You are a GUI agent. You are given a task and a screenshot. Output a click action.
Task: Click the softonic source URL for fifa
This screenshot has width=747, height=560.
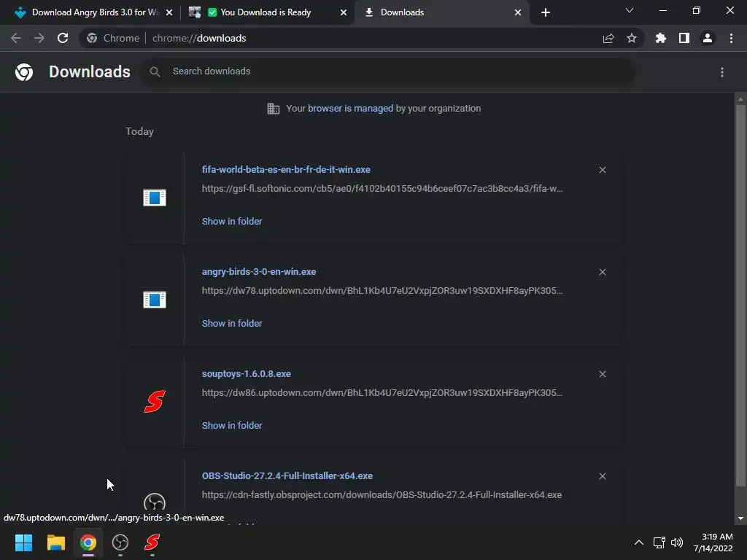[x=382, y=189]
